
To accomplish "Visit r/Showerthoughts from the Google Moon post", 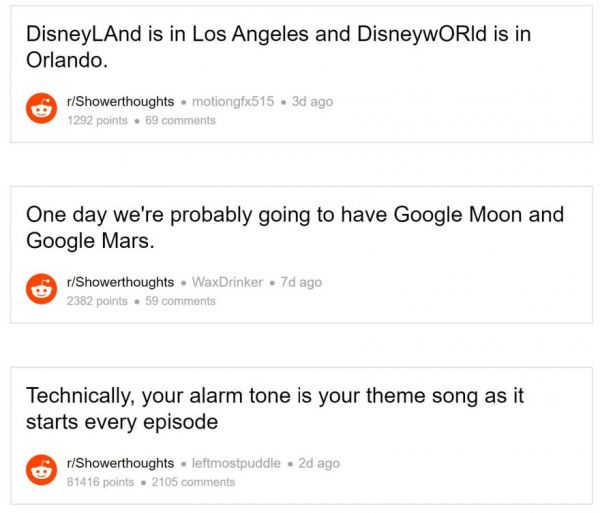I will pyautogui.click(x=120, y=282).
